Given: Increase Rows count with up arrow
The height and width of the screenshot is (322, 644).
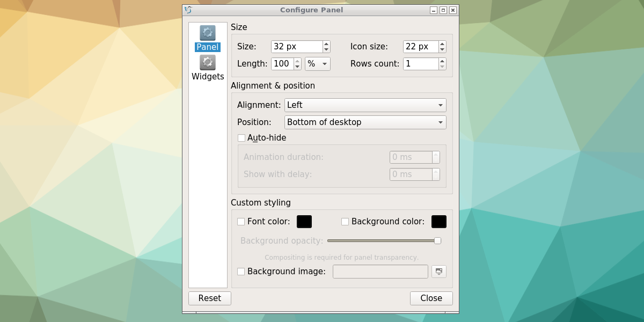Looking at the screenshot, I should [442, 61].
